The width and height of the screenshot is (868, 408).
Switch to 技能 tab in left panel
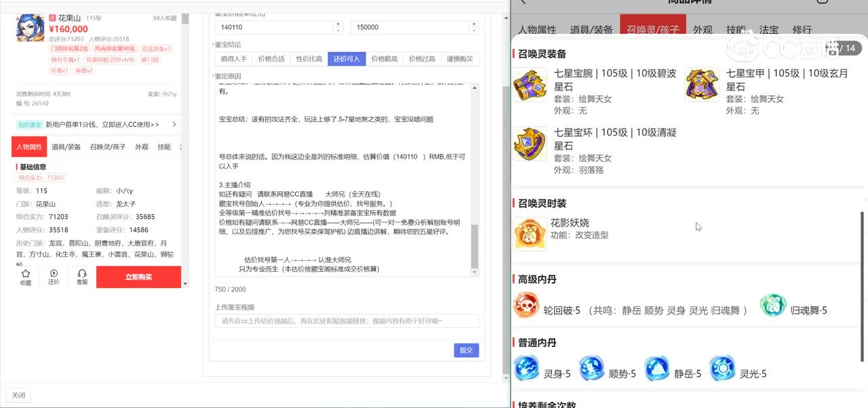point(164,146)
